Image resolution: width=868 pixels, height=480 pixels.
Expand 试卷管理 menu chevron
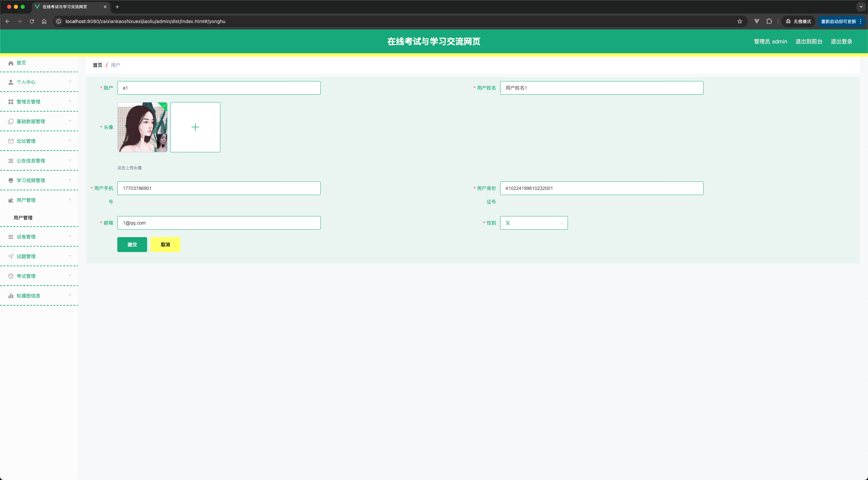pos(70,236)
